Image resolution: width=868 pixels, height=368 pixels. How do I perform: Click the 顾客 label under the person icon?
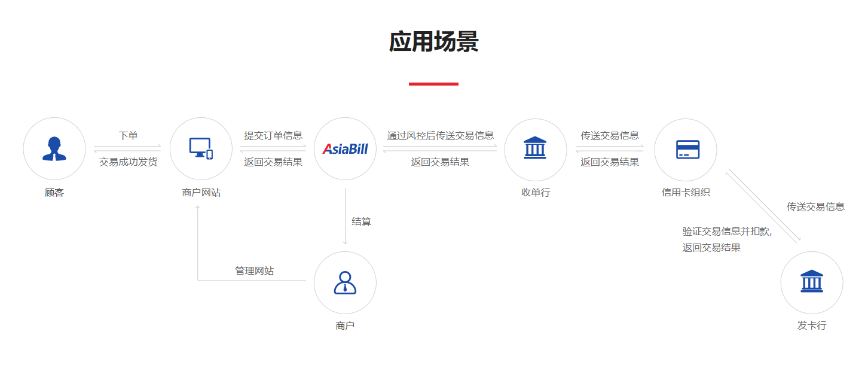pyautogui.click(x=54, y=193)
